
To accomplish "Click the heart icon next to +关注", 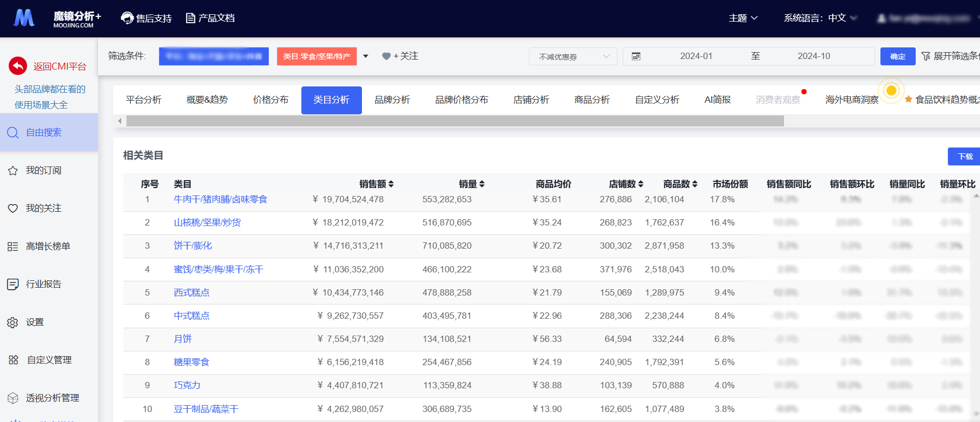I will pyautogui.click(x=386, y=56).
